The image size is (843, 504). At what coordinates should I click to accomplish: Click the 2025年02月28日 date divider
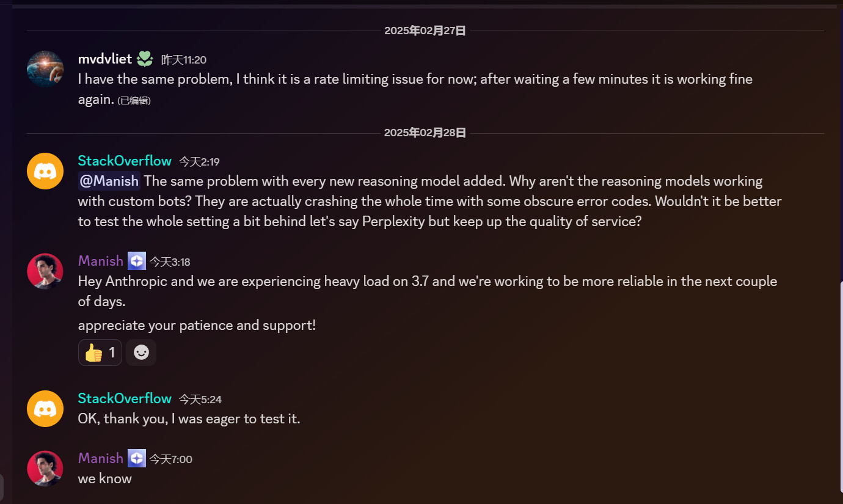[x=425, y=133]
